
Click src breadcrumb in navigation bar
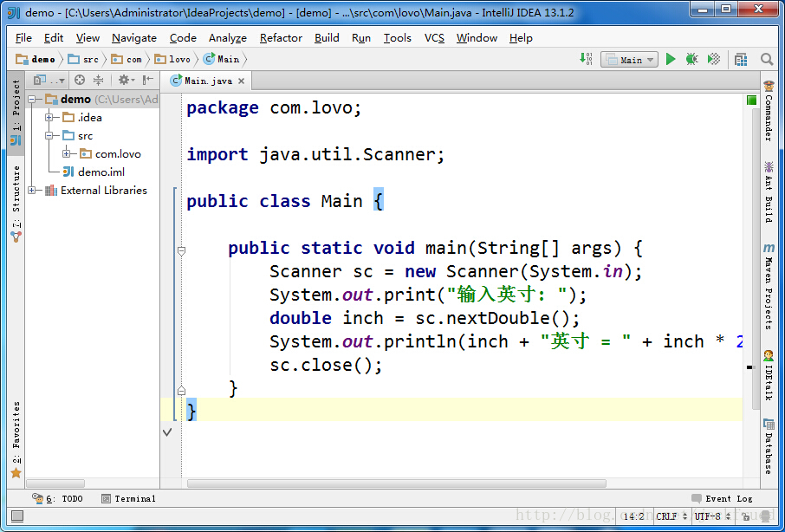coord(83,60)
